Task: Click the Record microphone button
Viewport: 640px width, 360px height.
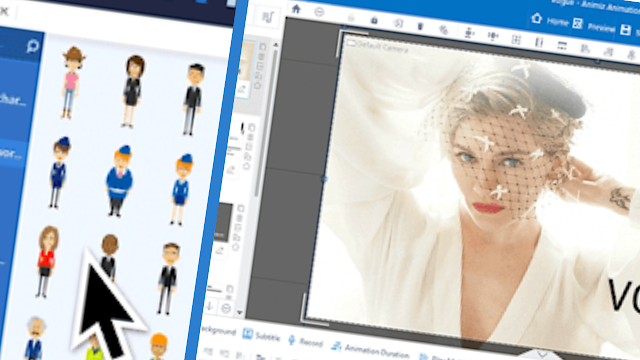Action: [x=305, y=341]
